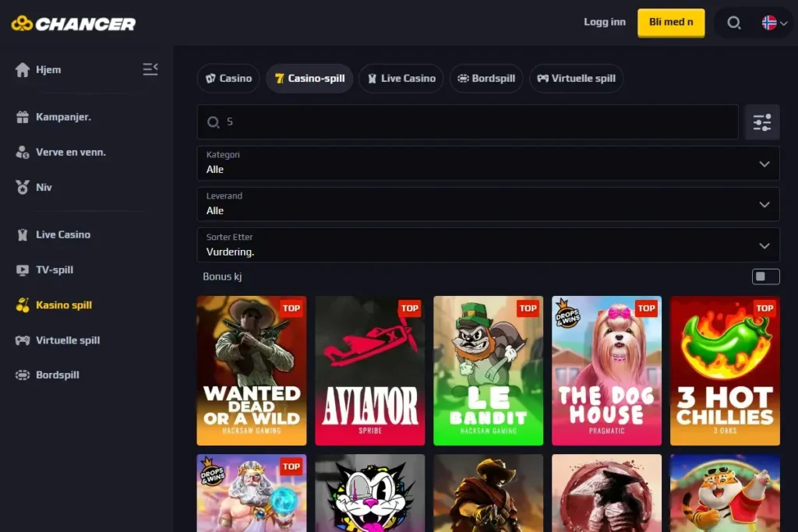Click Drops & Wins badge on Dog House
The width and height of the screenshot is (798, 532).
567,314
